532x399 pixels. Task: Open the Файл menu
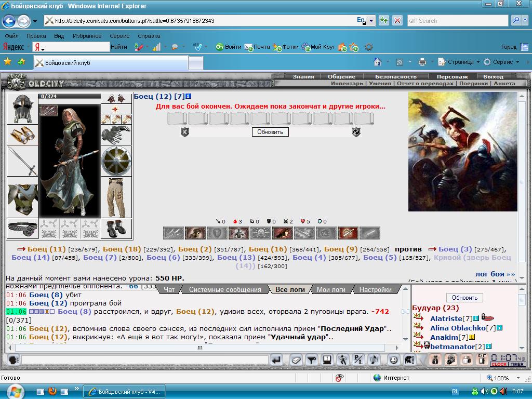(x=11, y=36)
